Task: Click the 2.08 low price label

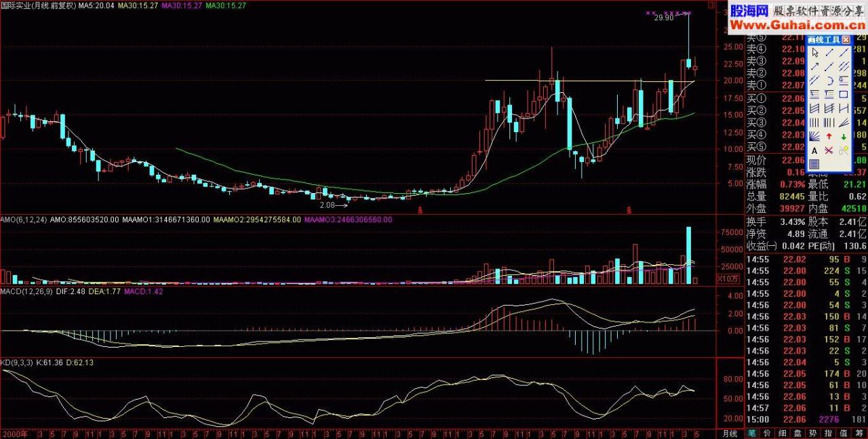Action: click(x=327, y=205)
